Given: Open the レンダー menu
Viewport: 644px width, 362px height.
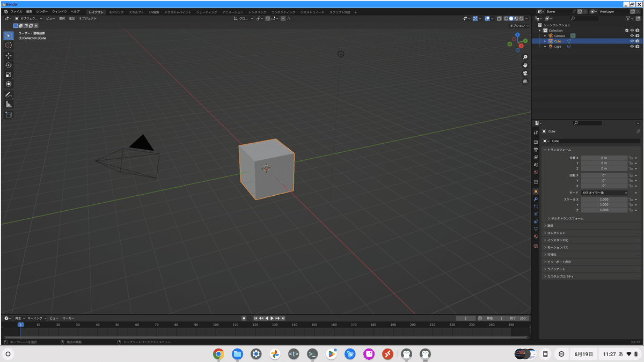Looking at the screenshot, I should click(x=42, y=11).
